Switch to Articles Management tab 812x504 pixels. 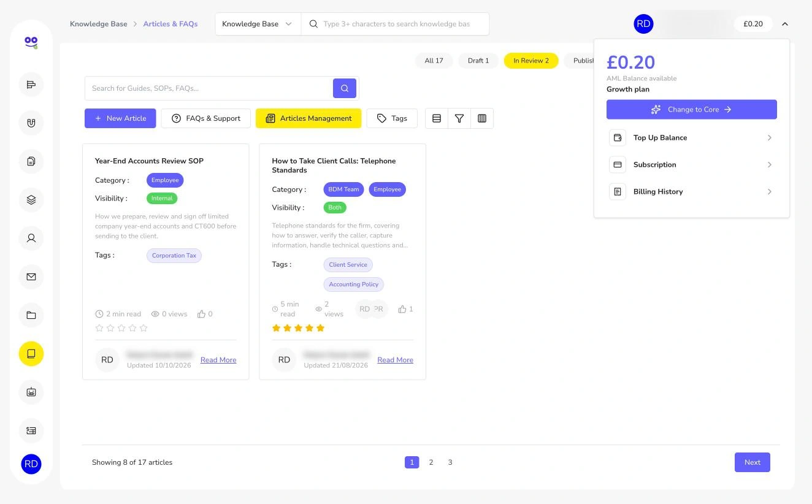pyautogui.click(x=308, y=118)
